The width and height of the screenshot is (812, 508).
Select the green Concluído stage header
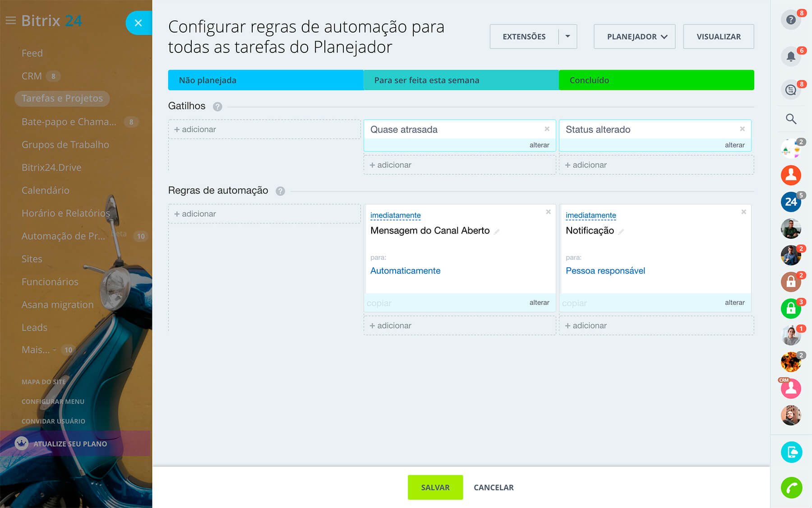click(656, 80)
